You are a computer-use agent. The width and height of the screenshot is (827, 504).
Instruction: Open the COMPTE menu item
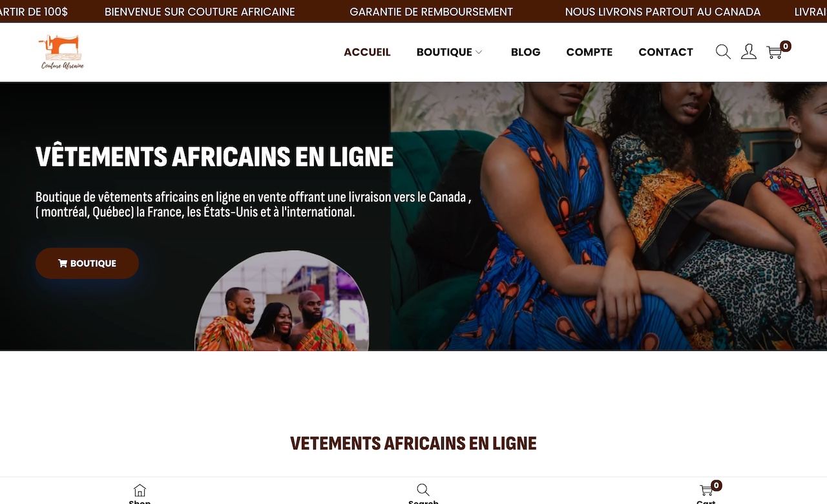click(x=589, y=52)
